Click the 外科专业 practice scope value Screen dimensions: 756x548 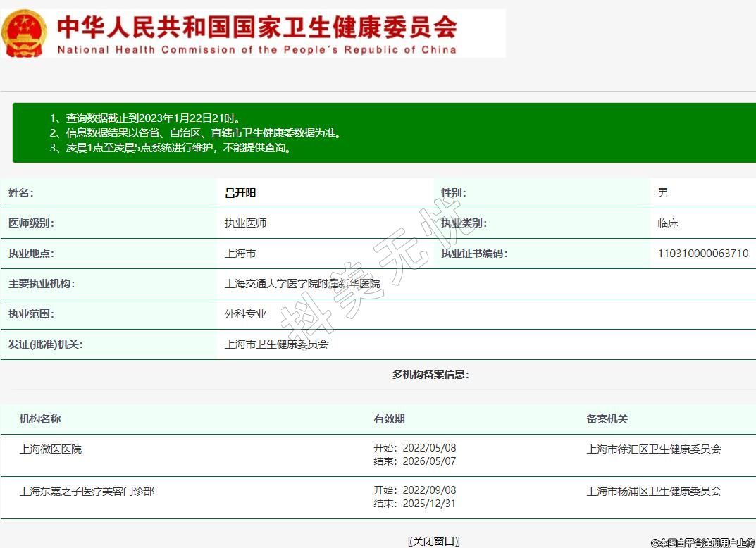point(245,314)
